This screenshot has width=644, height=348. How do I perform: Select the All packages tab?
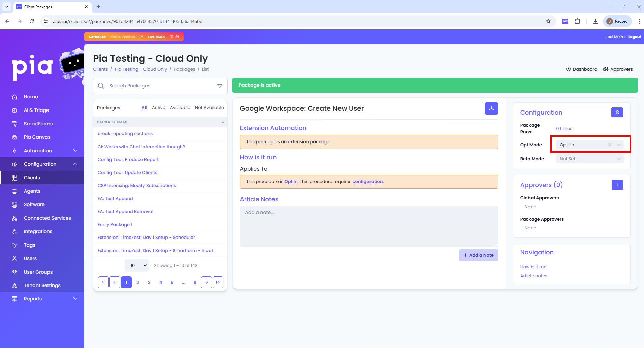(x=144, y=108)
